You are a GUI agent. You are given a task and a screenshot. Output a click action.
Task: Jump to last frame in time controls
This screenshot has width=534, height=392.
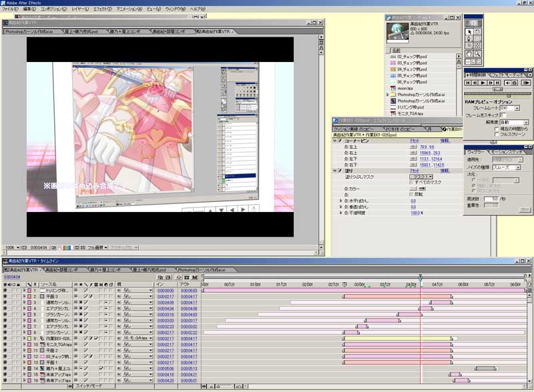(497, 83)
